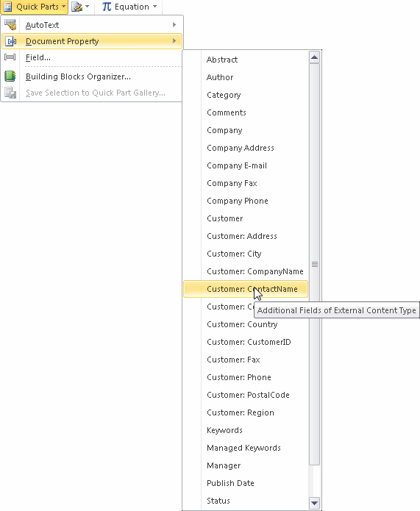Insert Customer: Address field
This screenshot has width=420, height=511.
pyautogui.click(x=246, y=236)
